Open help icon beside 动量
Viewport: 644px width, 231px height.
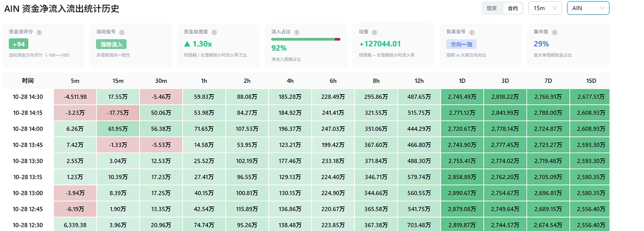[374, 32]
